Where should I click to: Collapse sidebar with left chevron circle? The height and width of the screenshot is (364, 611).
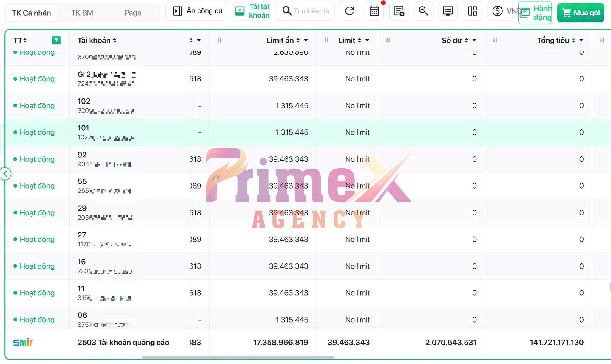[5, 174]
